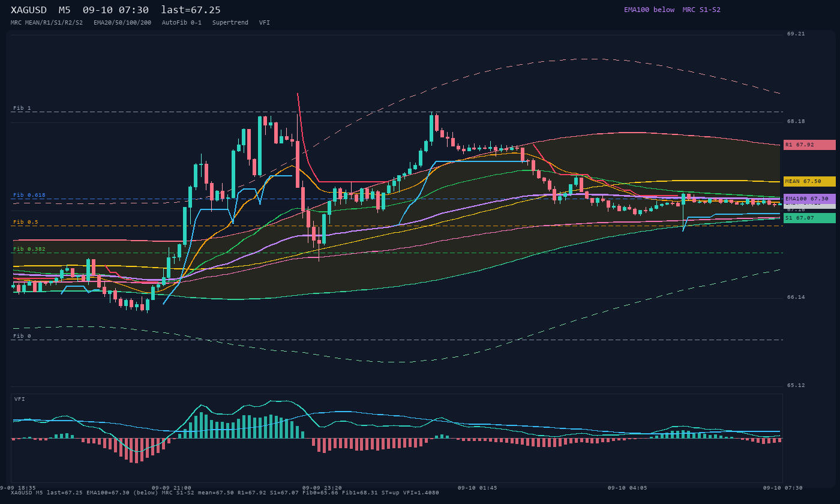The width and height of the screenshot is (840, 504).
Task: Select the "Supertrend" indicator legend
Action: 230,23
